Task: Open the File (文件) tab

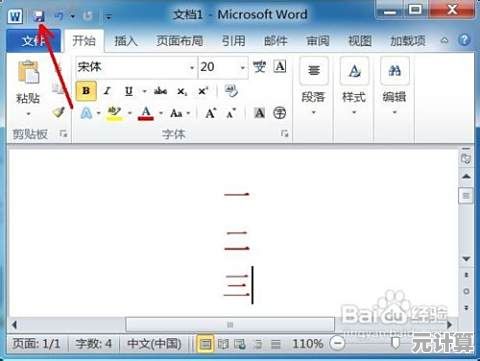Action: point(33,41)
